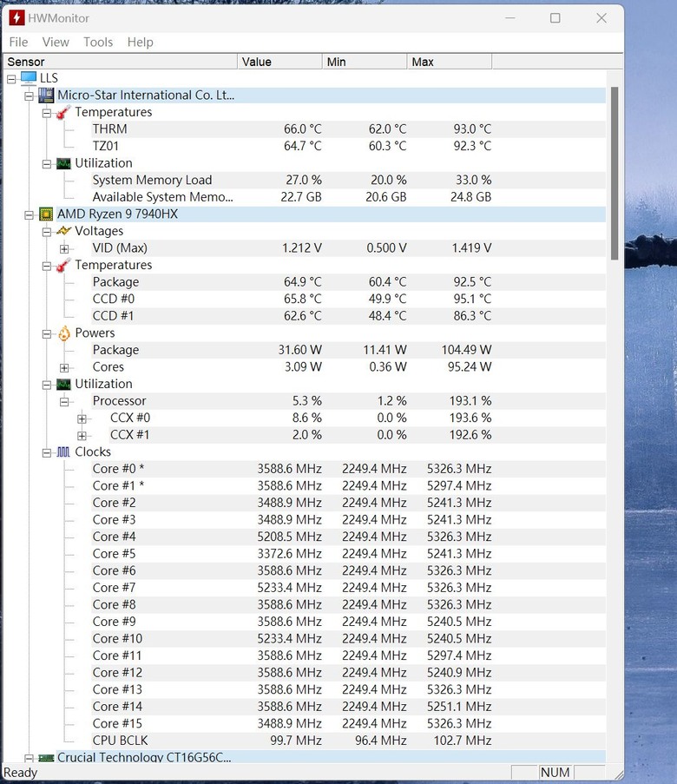Viewport: 677px width, 784px height.
Task: Click the Powers flame icon
Action: coord(63,333)
